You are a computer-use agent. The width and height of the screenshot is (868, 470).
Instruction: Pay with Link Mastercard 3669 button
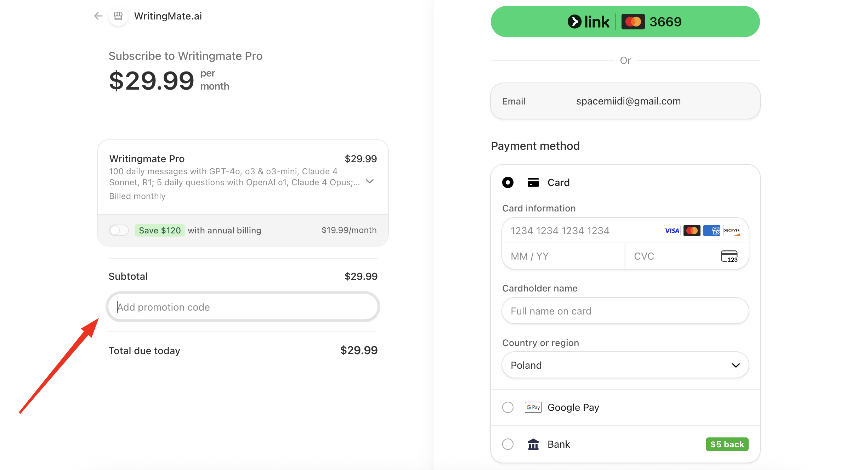click(x=625, y=22)
